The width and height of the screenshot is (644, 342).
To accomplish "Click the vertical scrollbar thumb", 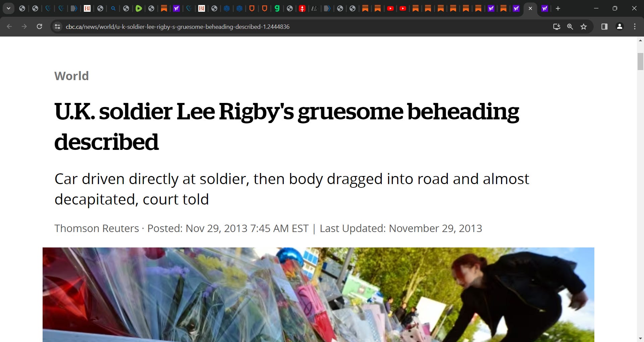I will tap(640, 62).
